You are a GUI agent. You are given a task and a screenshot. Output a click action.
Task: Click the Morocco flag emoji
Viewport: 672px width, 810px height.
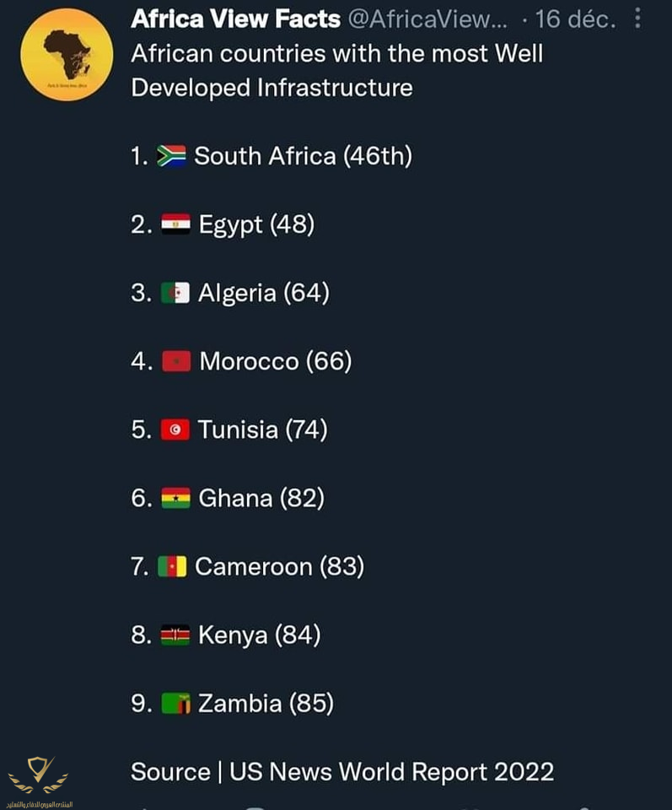click(x=176, y=361)
